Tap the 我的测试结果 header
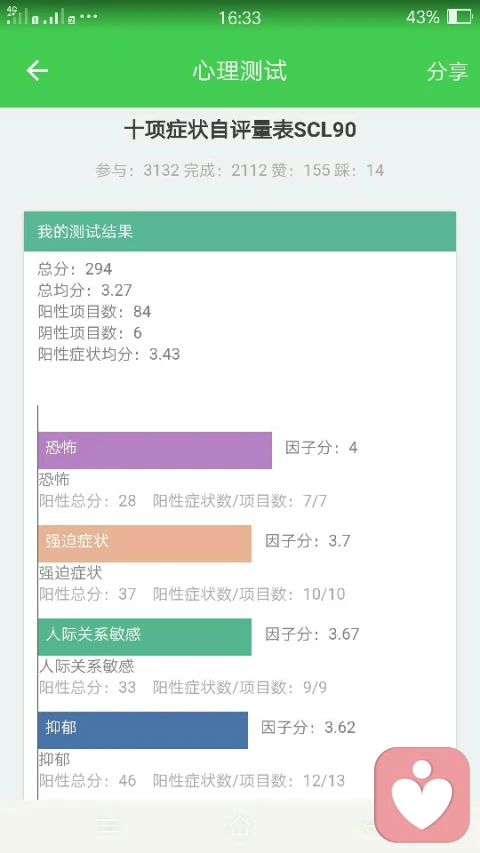480x853 pixels. point(239,231)
